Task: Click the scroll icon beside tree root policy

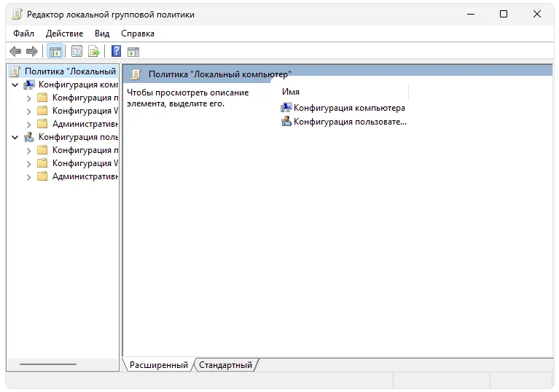Action: (15, 71)
